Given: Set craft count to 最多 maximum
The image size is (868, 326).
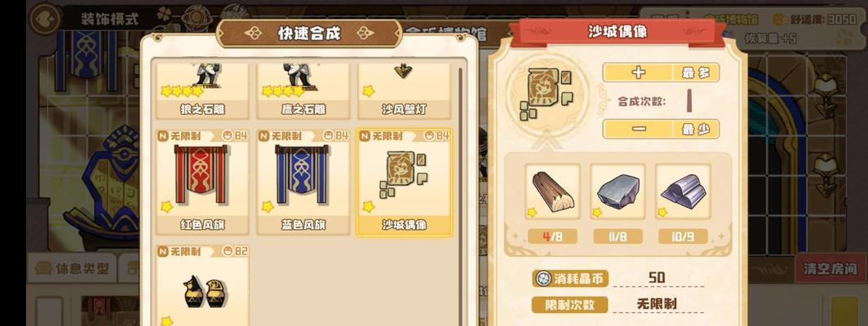Looking at the screenshot, I should [x=697, y=73].
